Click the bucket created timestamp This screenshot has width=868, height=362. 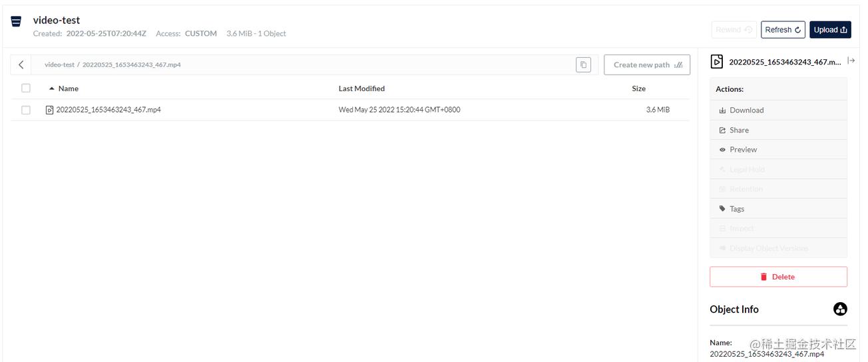coord(106,33)
